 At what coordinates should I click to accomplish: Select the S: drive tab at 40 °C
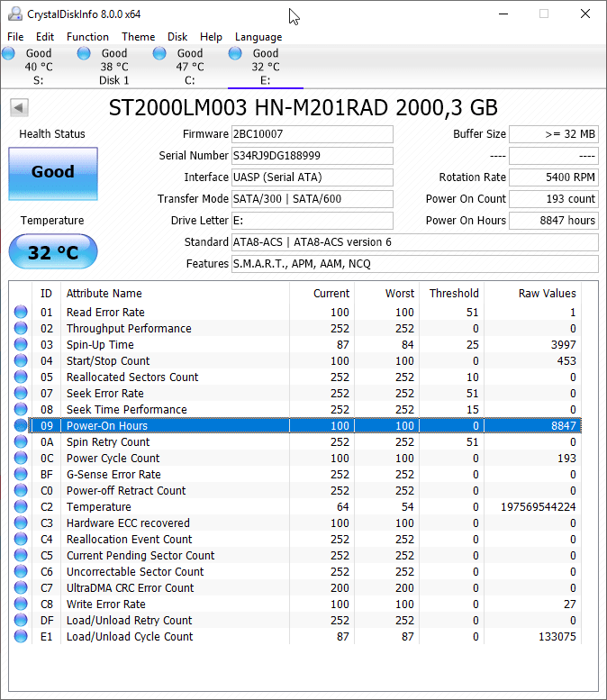(39, 67)
